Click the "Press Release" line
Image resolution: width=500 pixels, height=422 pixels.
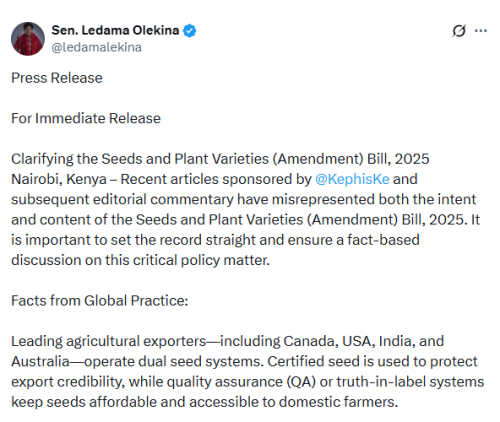(57, 78)
